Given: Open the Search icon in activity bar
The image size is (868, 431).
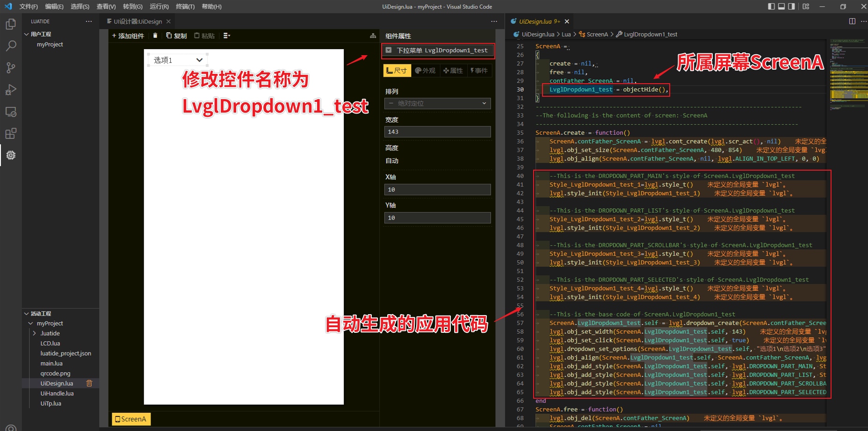Looking at the screenshot, I should (10, 46).
